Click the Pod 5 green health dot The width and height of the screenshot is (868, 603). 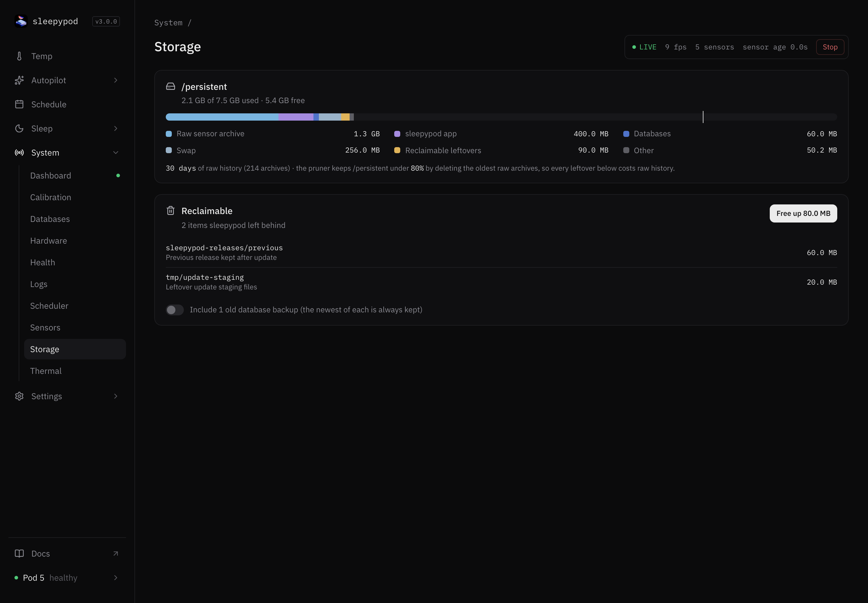(x=16, y=578)
